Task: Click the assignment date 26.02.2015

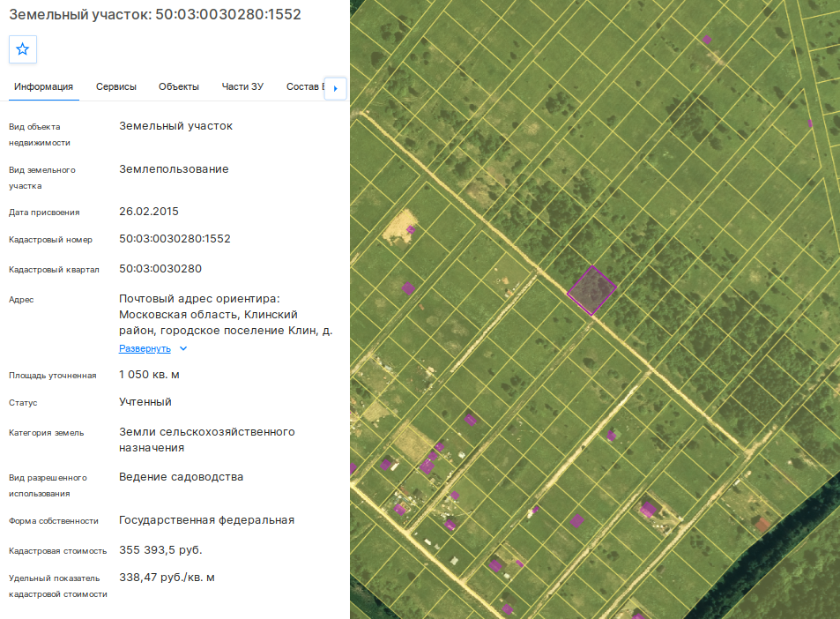Action: (x=149, y=211)
